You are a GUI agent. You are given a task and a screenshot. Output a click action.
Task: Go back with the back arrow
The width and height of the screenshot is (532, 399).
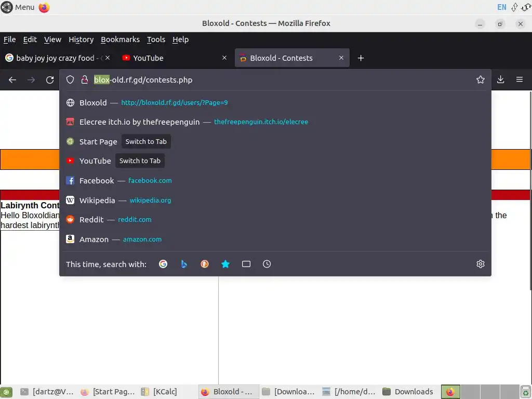click(12, 79)
